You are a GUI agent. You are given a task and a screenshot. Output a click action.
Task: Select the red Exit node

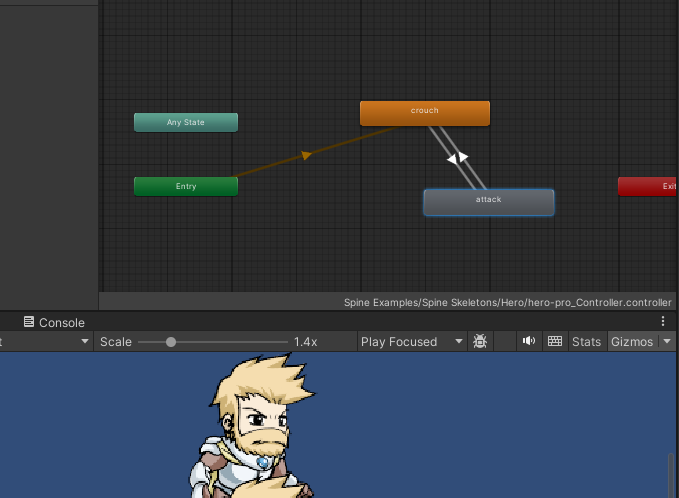coord(648,187)
